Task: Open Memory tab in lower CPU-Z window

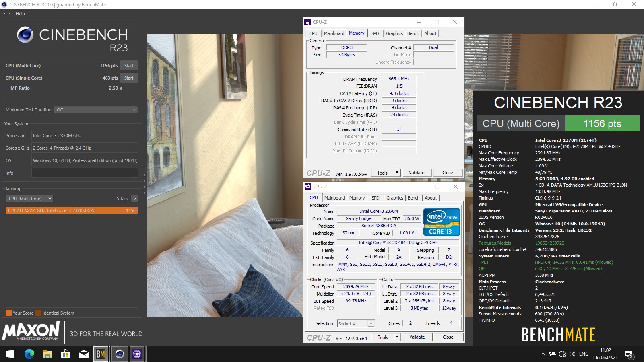Action: click(x=357, y=198)
